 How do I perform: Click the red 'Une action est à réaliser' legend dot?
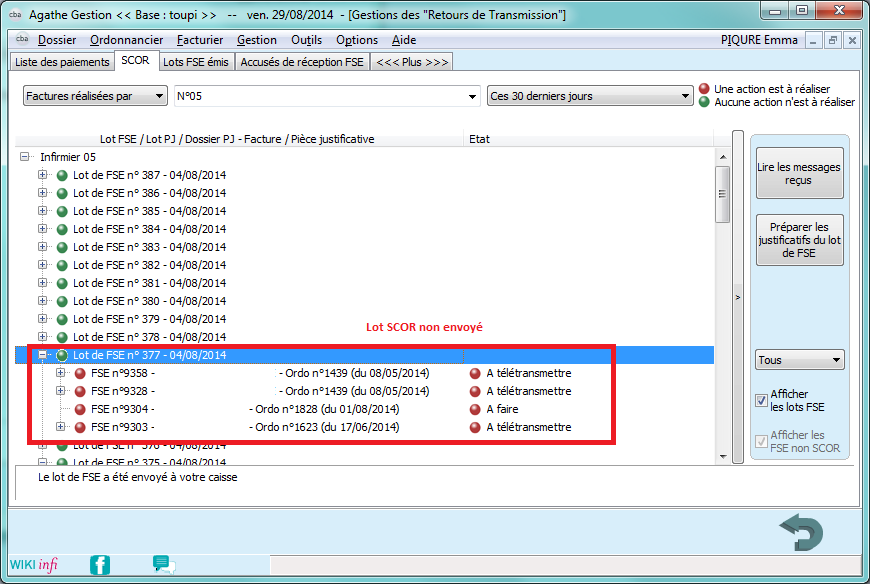coord(704,88)
